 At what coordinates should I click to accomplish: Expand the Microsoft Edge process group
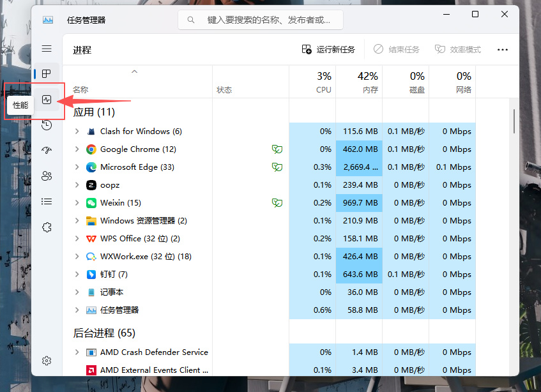coord(77,167)
